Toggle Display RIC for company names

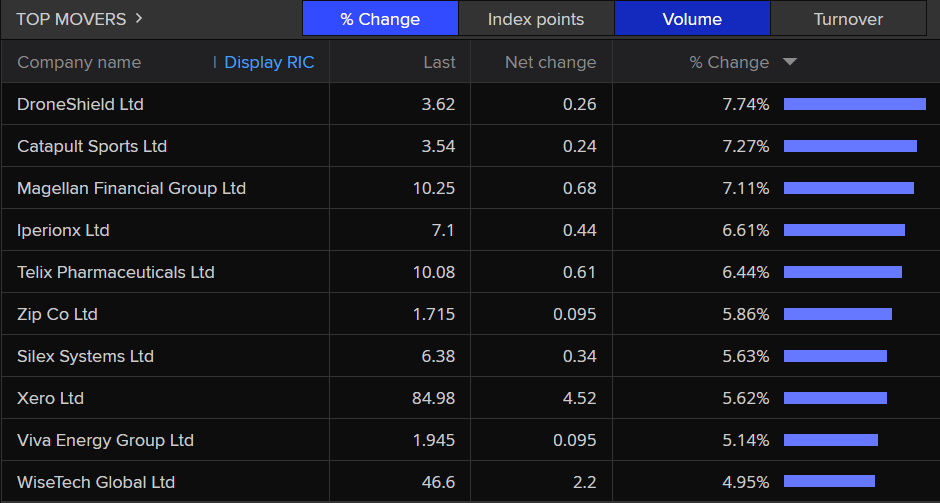269,62
